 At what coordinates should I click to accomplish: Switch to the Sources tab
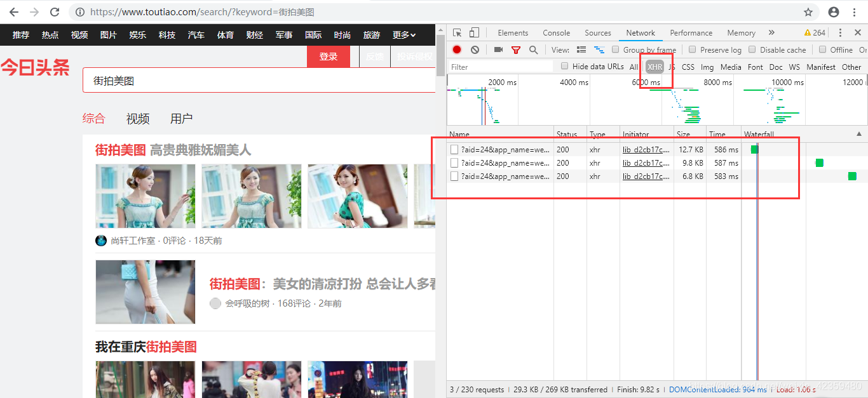(x=598, y=33)
